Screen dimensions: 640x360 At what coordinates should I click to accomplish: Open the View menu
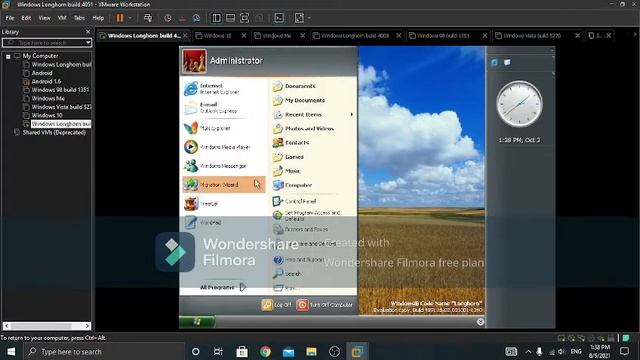point(44,18)
